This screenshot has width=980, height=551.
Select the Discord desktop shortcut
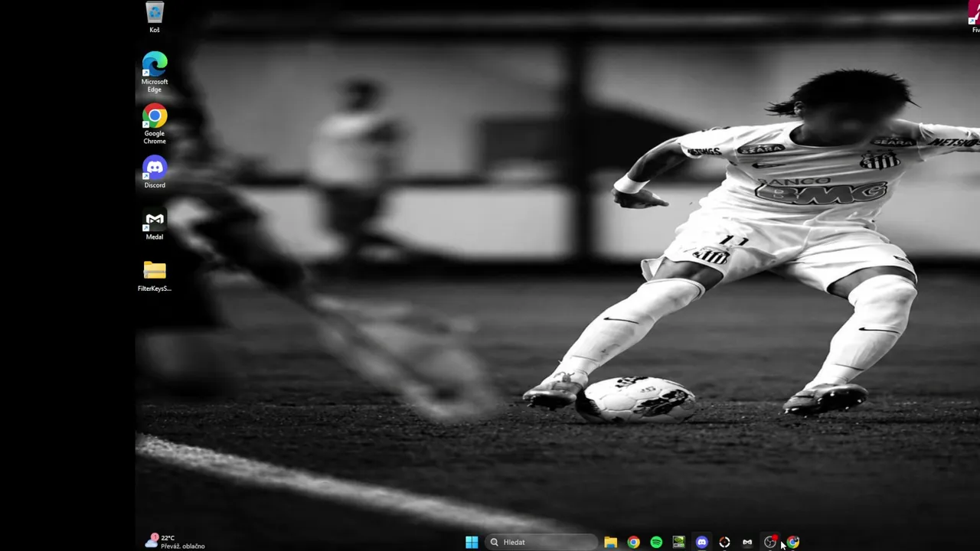point(155,172)
